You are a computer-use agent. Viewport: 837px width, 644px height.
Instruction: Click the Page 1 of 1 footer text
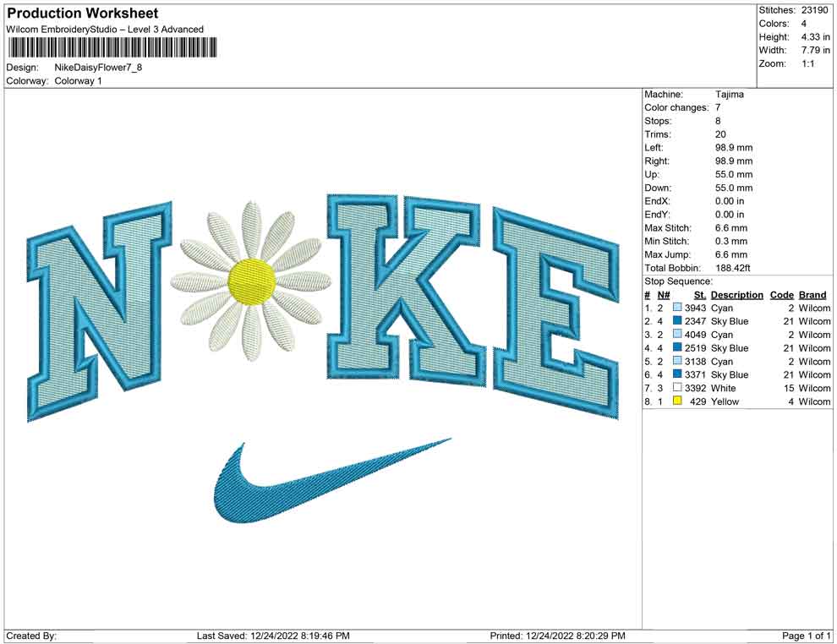coord(807,636)
